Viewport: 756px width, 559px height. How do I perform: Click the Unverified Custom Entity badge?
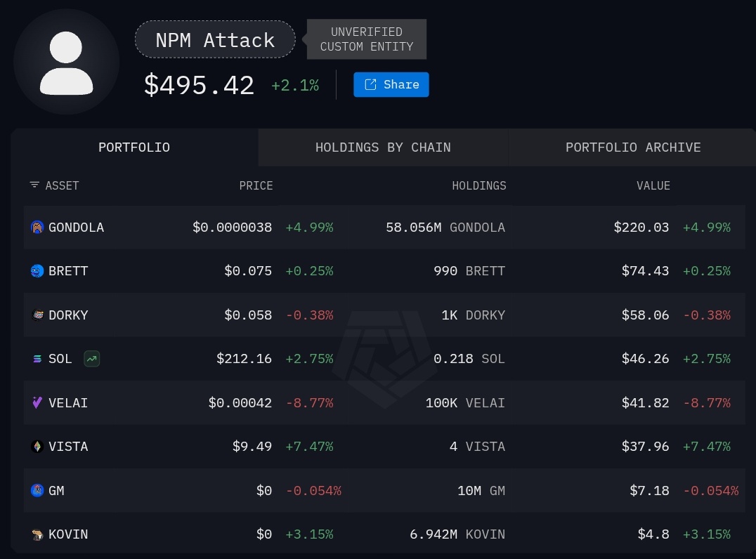(367, 39)
